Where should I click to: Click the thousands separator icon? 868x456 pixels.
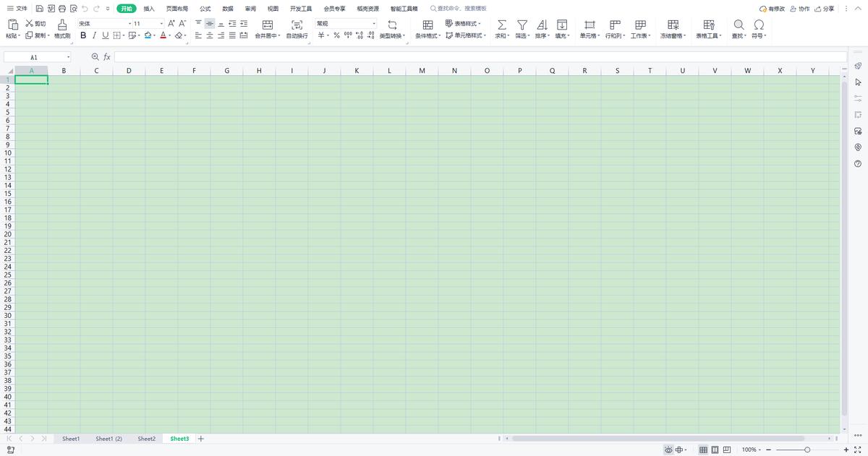click(348, 35)
